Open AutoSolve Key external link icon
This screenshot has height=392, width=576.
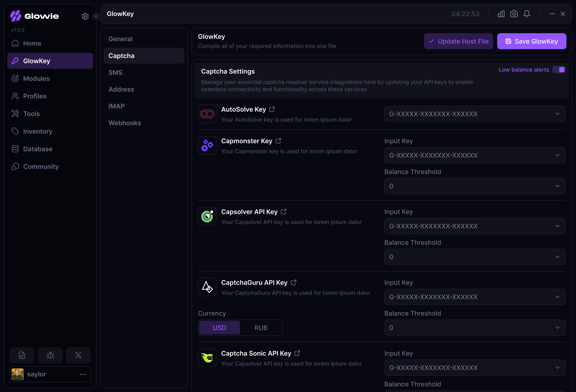tap(272, 109)
